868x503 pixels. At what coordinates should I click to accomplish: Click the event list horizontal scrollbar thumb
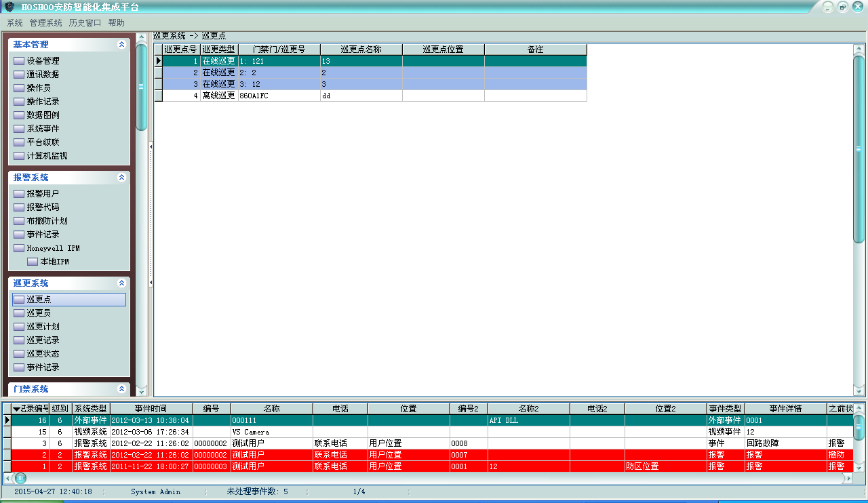[20, 478]
